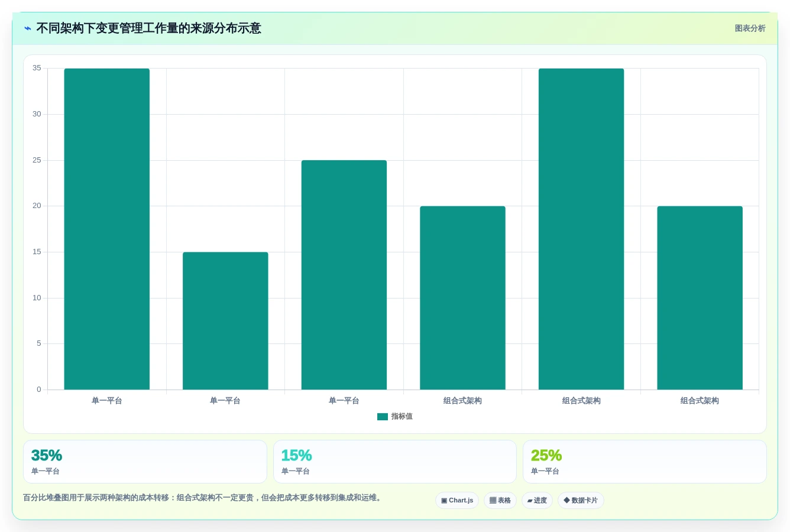Click the square icon in the Chart.js chip
790x532 pixels.
click(x=444, y=501)
